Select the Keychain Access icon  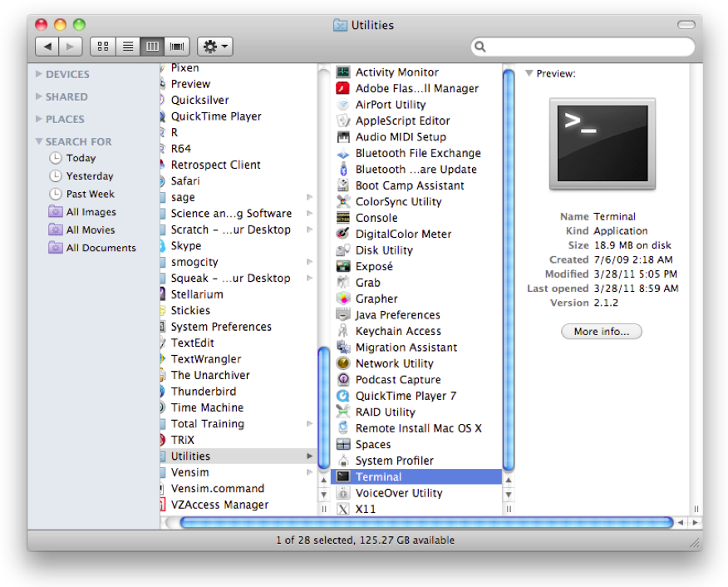(x=343, y=331)
